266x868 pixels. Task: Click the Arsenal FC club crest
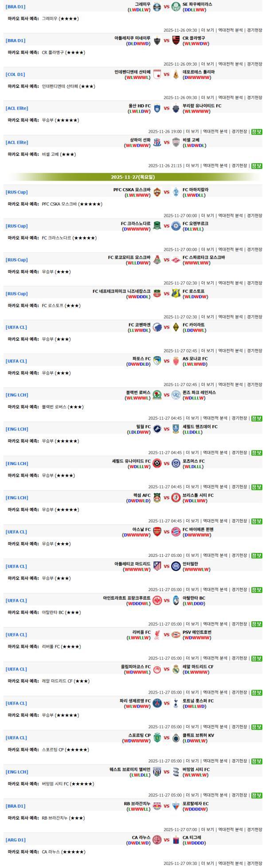(x=157, y=532)
